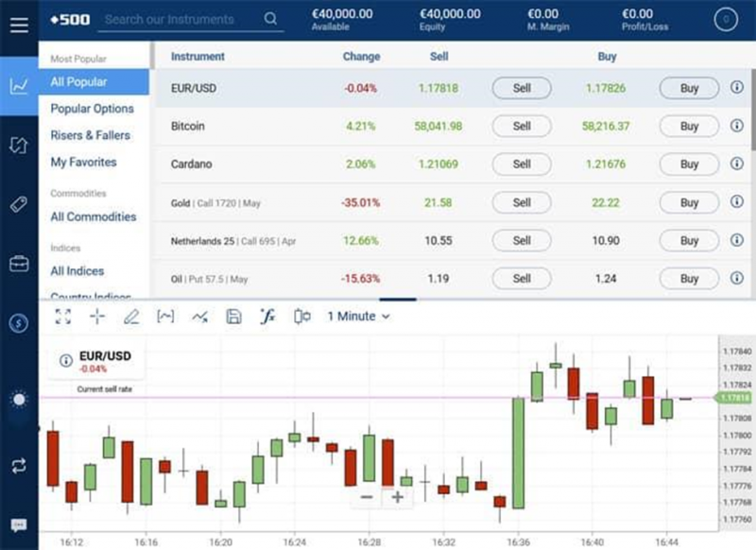
Task: Open the live chat icon in sidebar
Action: (19, 525)
